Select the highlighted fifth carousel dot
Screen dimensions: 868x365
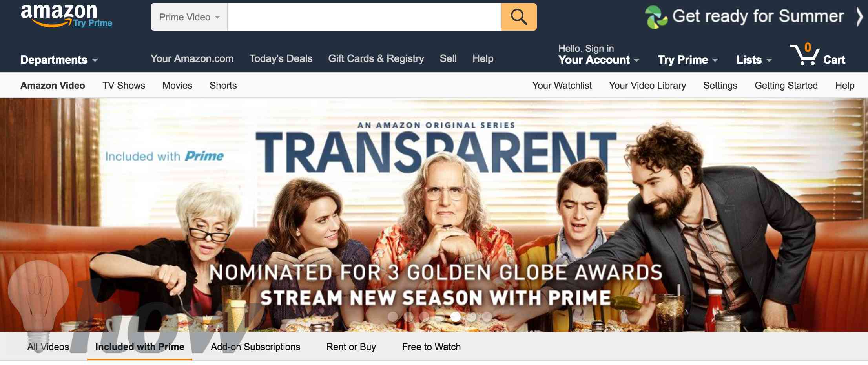click(455, 316)
